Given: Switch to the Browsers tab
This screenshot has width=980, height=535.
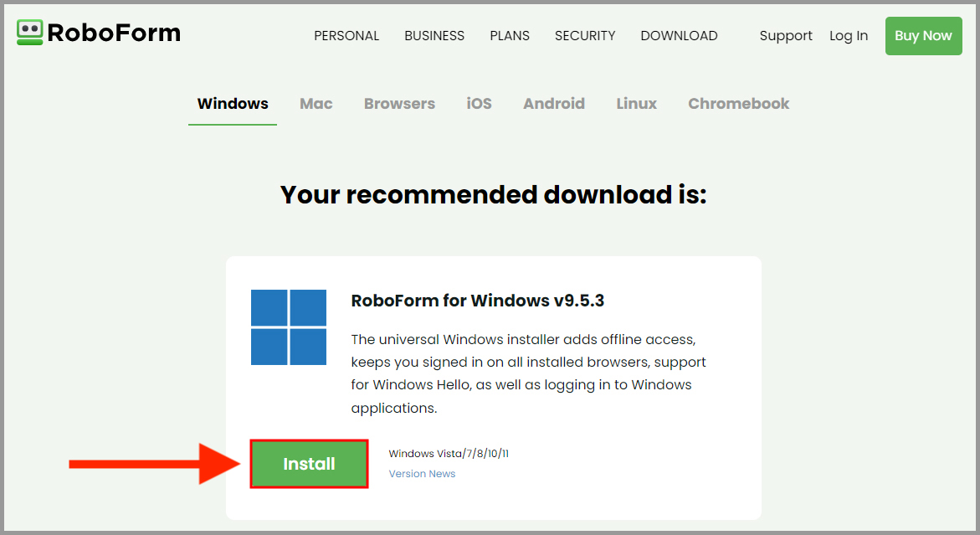Looking at the screenshot, I should pyautogui.click(x=399, y=104).
